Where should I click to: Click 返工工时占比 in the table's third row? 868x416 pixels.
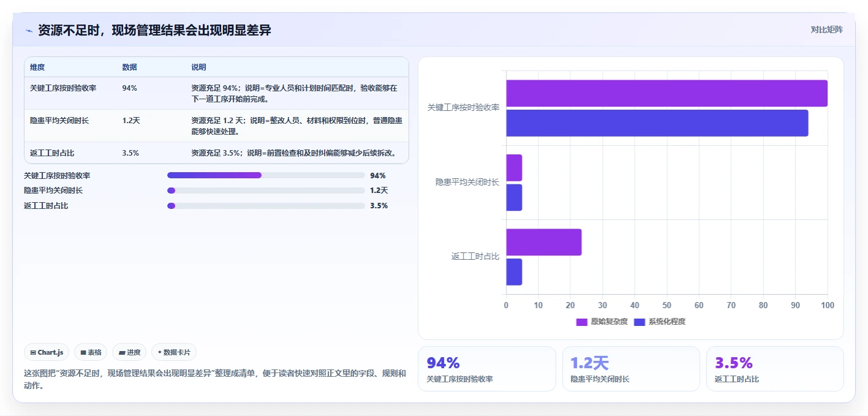[x=52, y=153]
